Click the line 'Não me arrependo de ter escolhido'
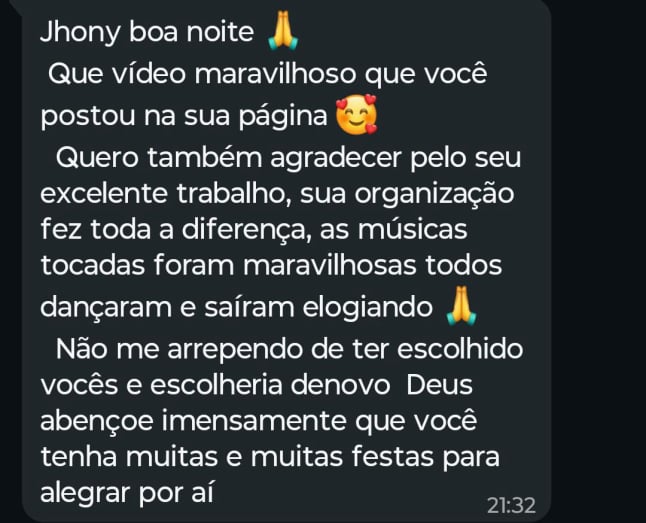The image size is (646, 523). [x=290, y=349]
